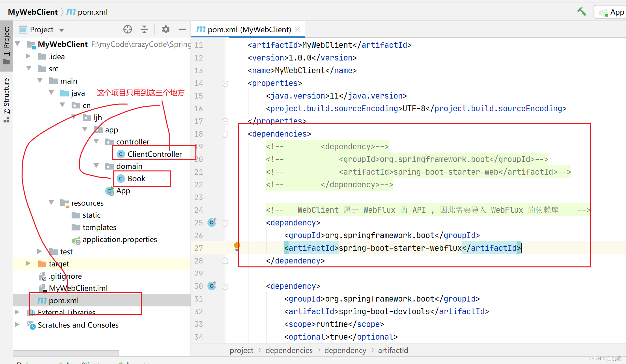Toggle code fold marker at line 25 dependency
Image resolution: width=626 pixels, height=364 pixels.
coord(225,223)
